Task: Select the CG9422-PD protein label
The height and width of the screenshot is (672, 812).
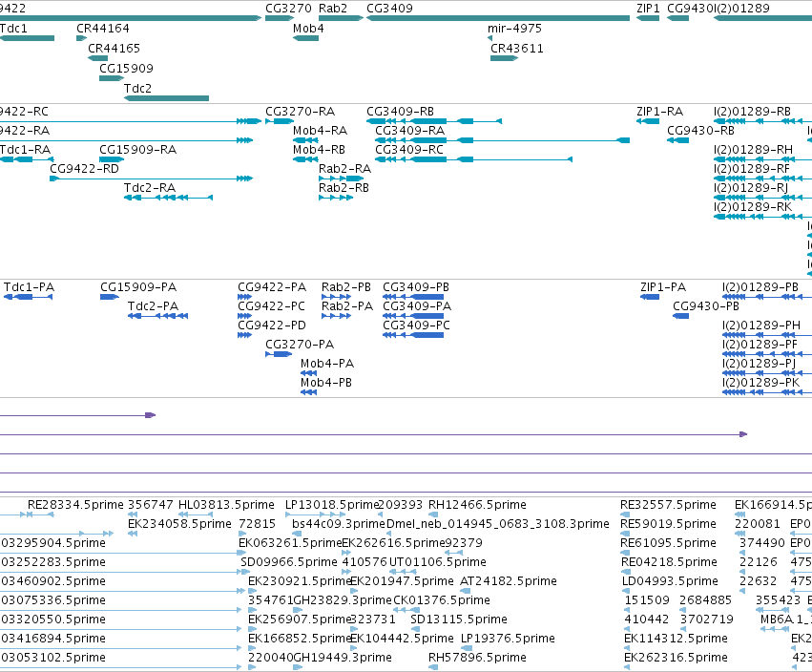Action: point(272,325)
